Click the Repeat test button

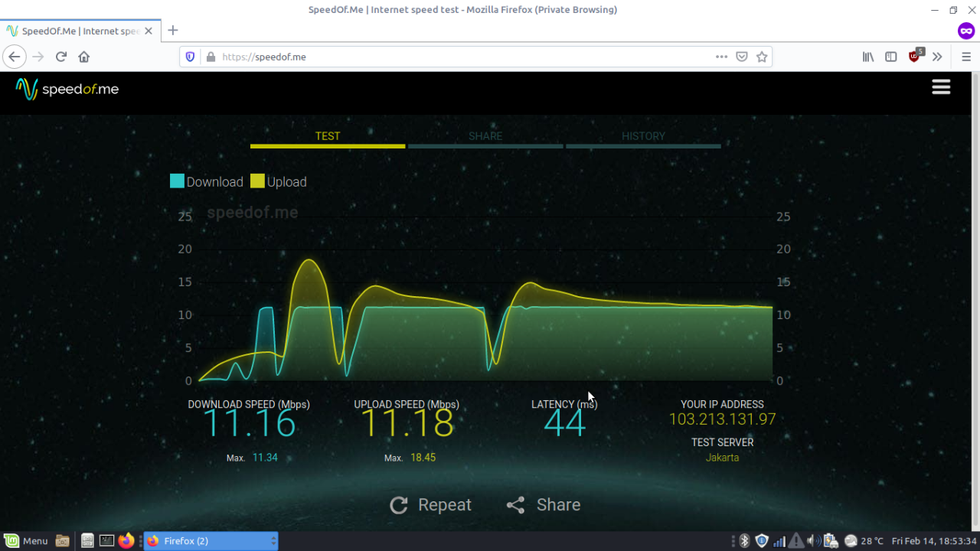(x=430, y=505)
